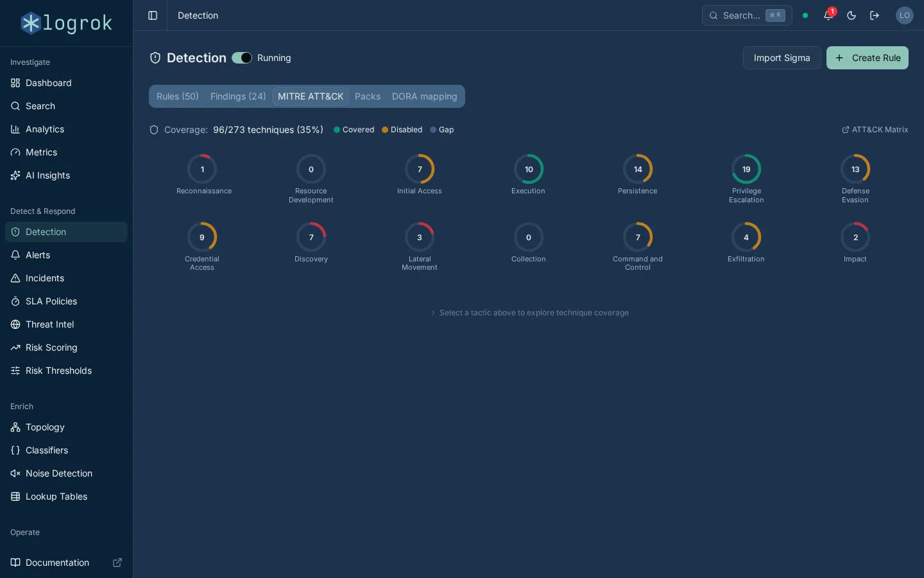Open the DORA mapping tab
The width and height of the screenshot is (924, 578).
click(x=425, y=96)
